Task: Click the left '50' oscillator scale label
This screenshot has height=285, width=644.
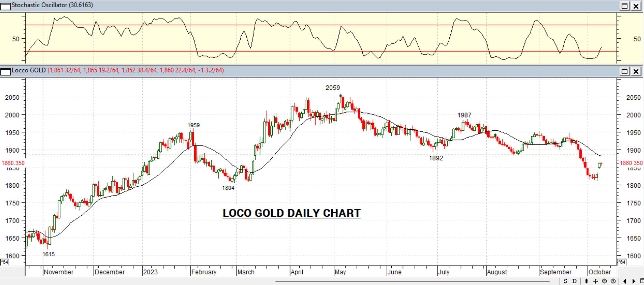Action: coord(16,39)
